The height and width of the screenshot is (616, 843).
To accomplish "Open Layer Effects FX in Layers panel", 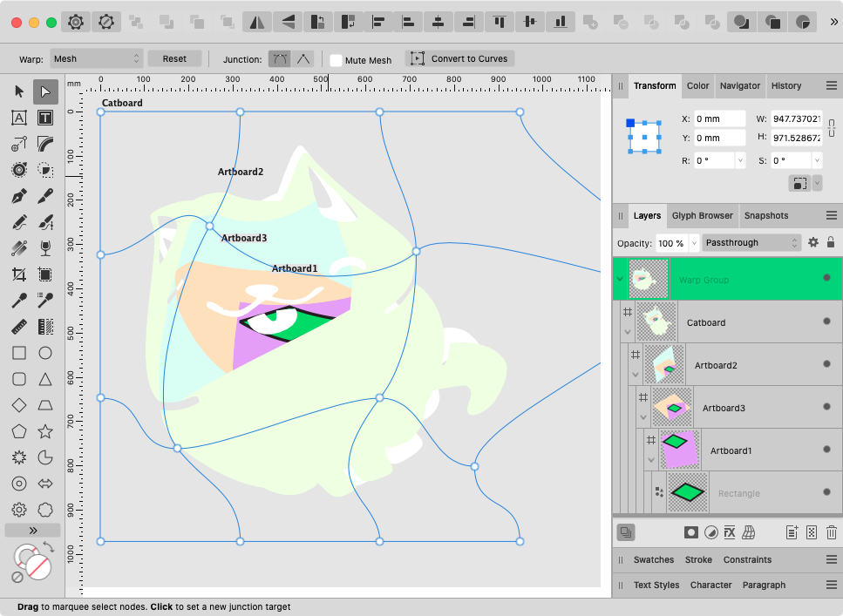I will pos(731,532).
